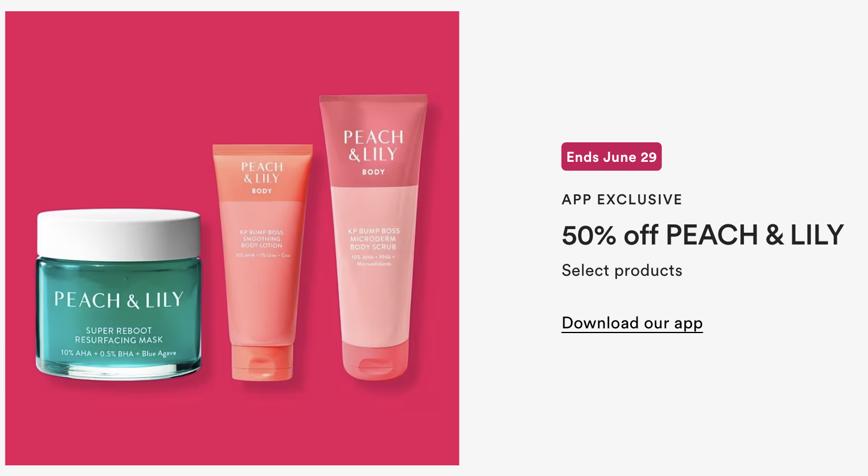Click the BODY label on the scrub tube
The image size is (868, 476).
(373, 172)
